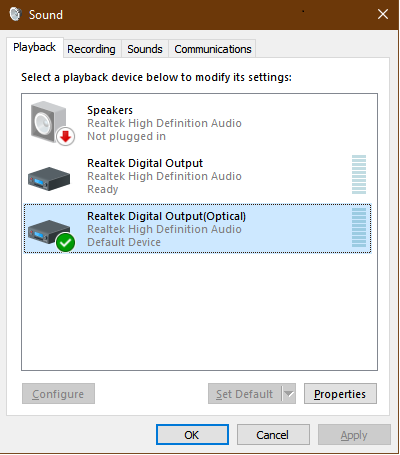Select the 'Speakers' device name

[110, 110]
